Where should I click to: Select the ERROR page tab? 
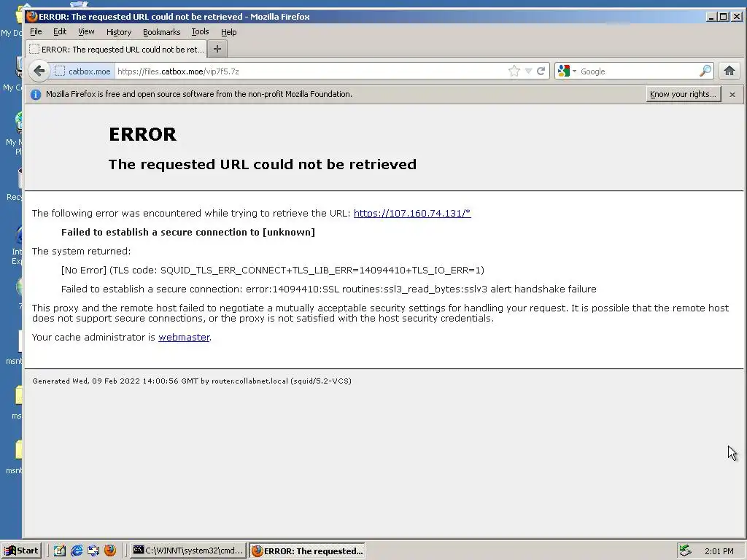coord(116,49)
